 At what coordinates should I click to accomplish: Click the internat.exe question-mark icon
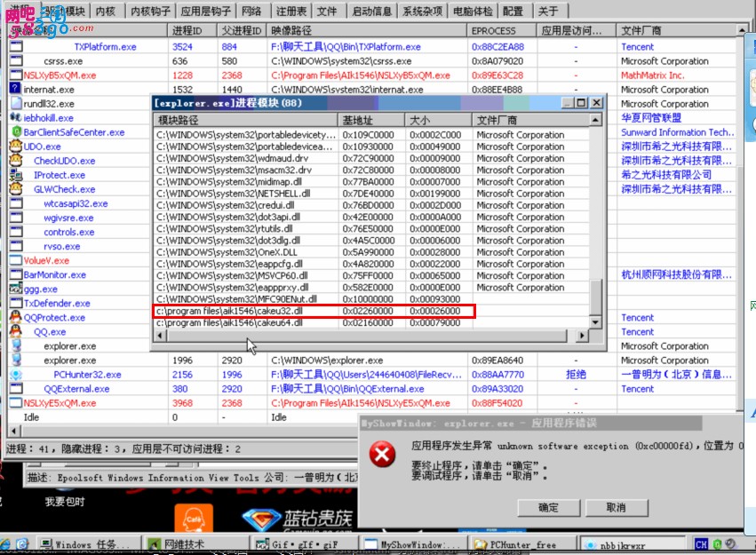(x=16, y=89)
